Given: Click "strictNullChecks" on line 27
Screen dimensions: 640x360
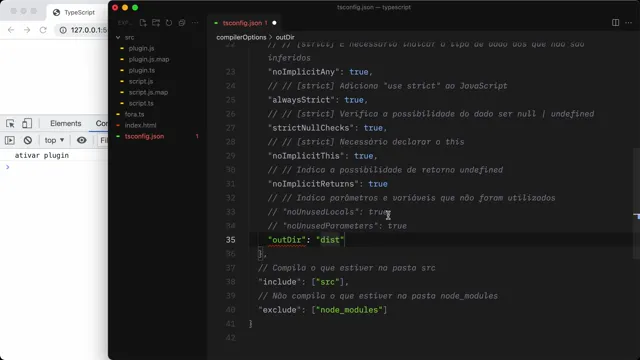Looking at the screenshot, I should pyautogui.click(x=311, y=128).
